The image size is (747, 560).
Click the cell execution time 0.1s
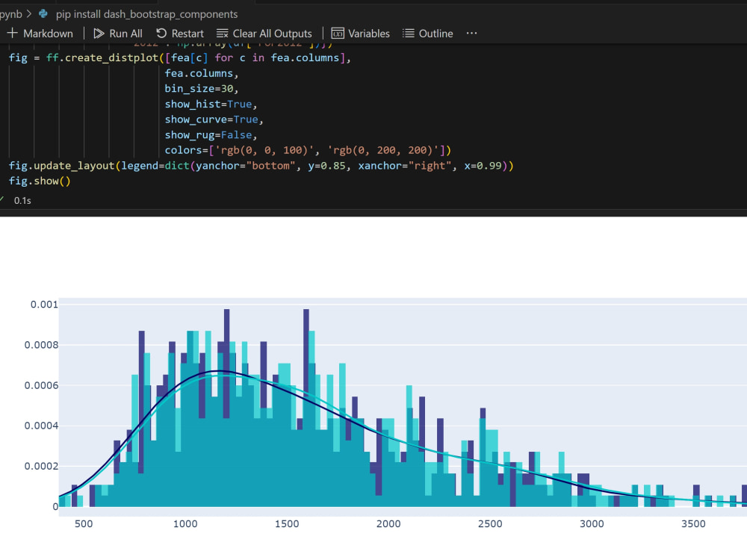click(22, 201)
